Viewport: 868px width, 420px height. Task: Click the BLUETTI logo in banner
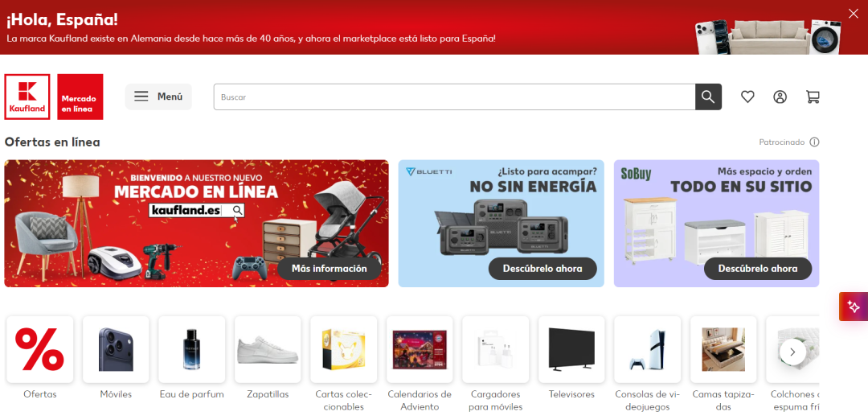(x=428, y=171)
